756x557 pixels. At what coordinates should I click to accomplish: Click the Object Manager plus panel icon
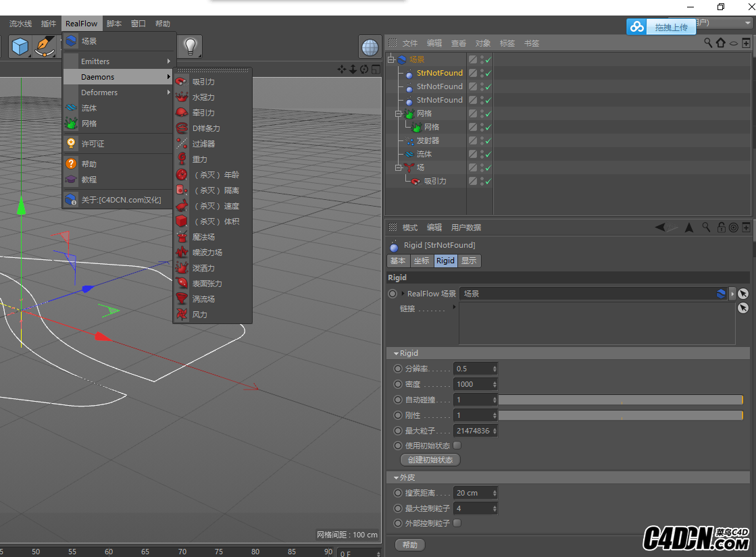(746, 43)
